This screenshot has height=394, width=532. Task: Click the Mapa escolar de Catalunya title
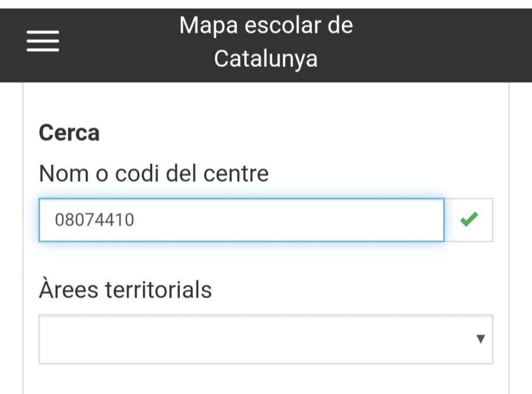pos(266,42)
